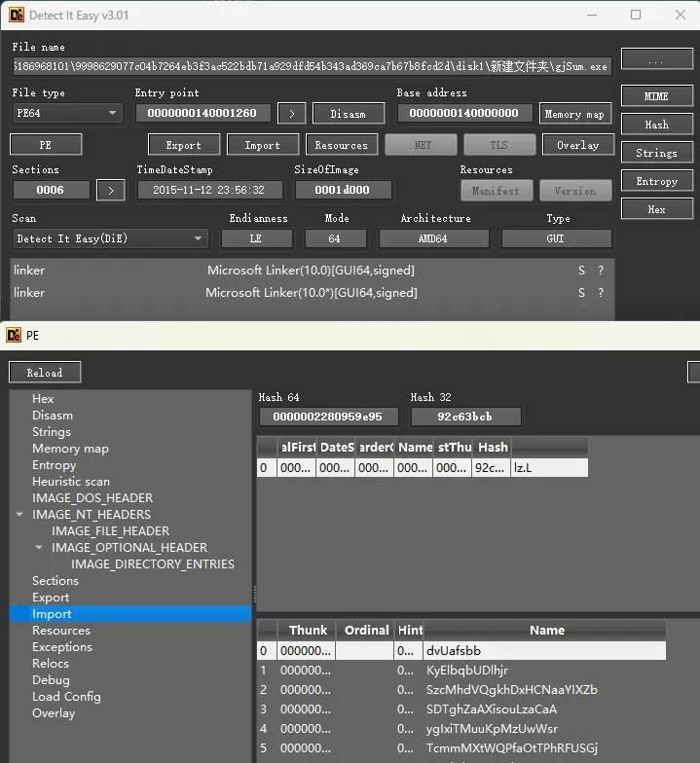
Task: Select the lz.L library row
Action: 423,467
